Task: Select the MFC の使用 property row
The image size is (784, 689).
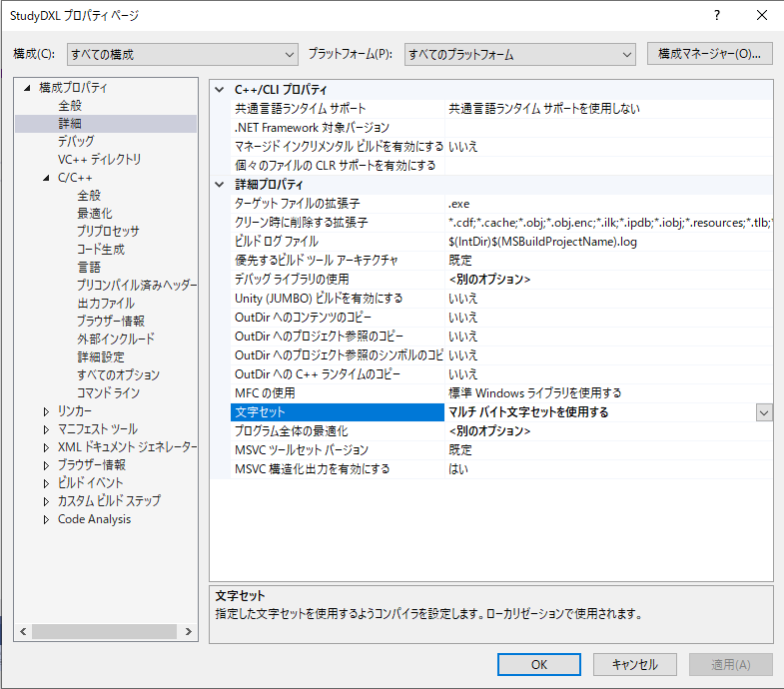Action: (330, 393)
